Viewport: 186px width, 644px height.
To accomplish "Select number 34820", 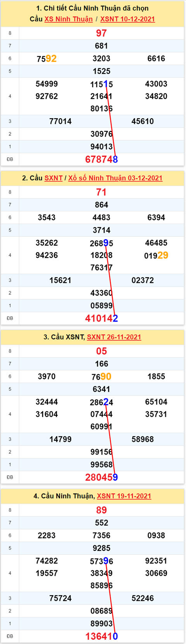I will (156, 96).
